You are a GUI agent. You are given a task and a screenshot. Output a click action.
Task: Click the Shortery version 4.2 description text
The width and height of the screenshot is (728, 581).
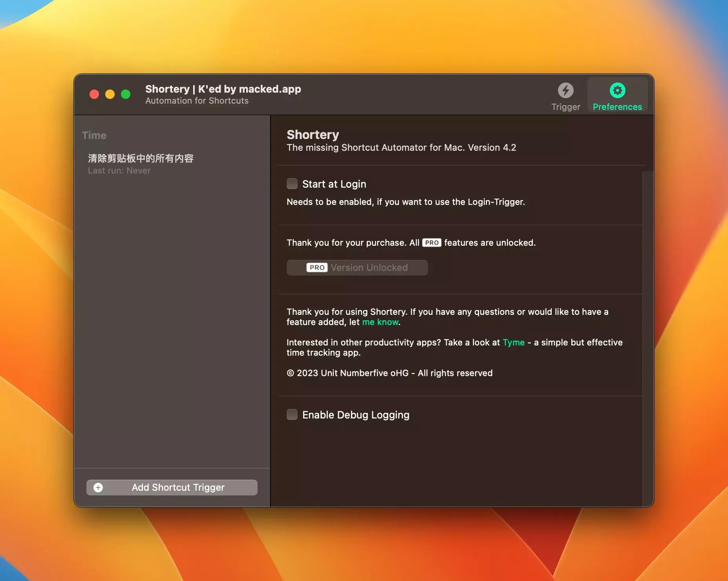point(401,148)
